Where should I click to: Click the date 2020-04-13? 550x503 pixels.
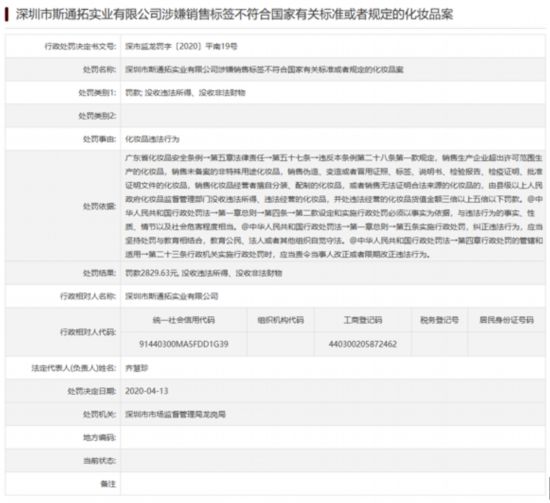tap(147, 391)
